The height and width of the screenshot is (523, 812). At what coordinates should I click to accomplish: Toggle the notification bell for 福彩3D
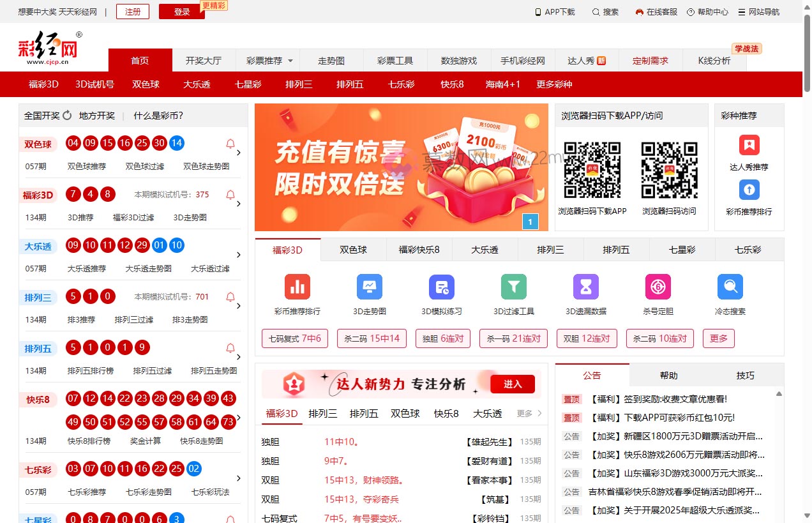pyautogui.click(x=229, y=195)
